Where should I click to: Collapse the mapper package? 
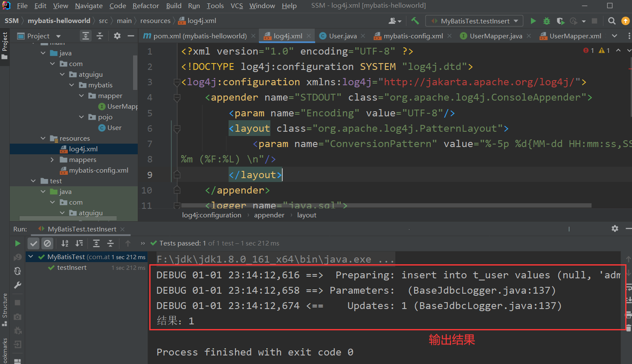point(81,95)
